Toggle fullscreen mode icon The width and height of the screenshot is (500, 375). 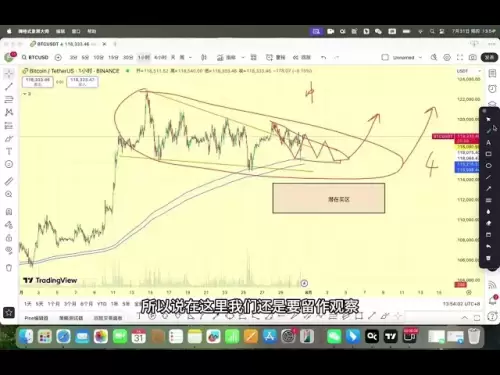(x=460, y=57)
